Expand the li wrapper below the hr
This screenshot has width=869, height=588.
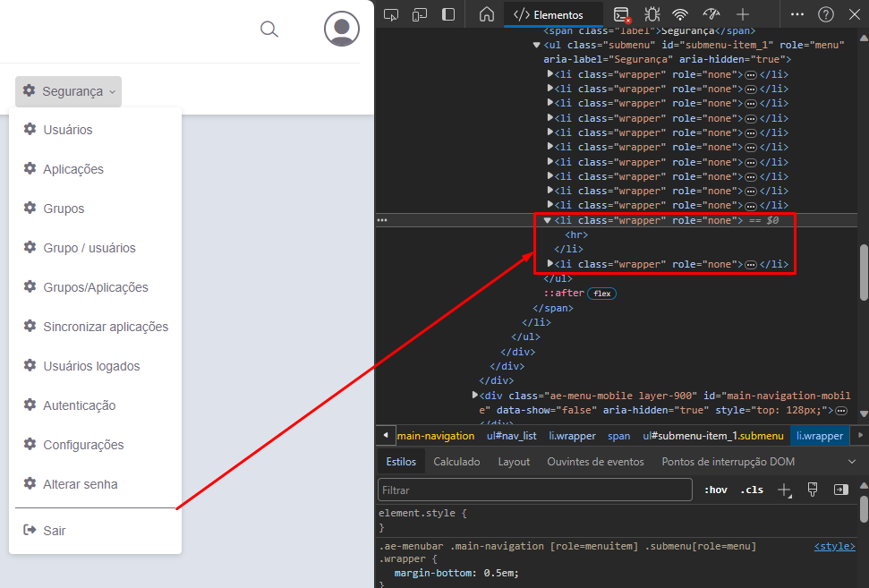(550, 264)
